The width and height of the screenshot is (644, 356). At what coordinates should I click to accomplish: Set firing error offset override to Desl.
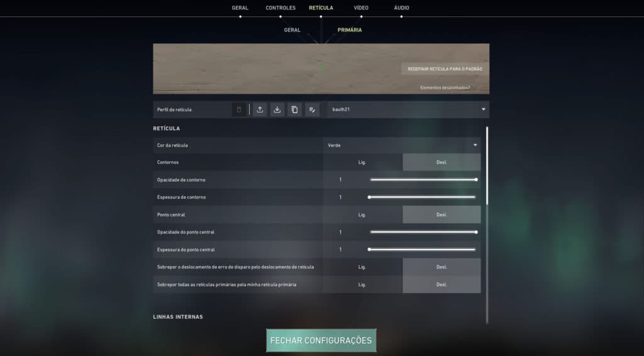click(441, 267)
